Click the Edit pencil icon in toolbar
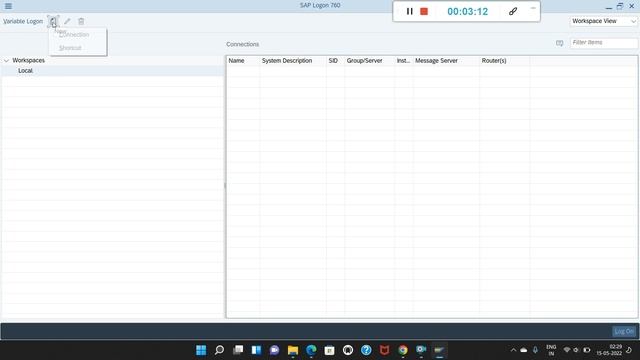The width and height of the screenshot is (640, 360). 67,21
